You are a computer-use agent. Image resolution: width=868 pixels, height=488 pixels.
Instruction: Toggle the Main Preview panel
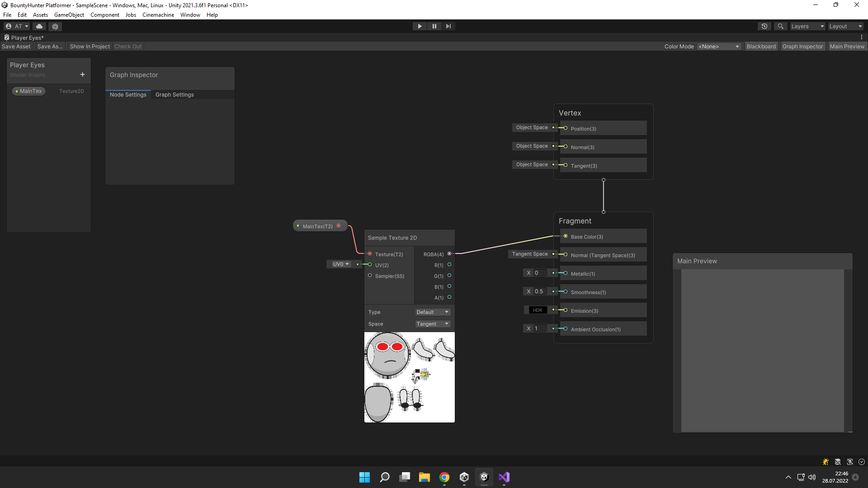coord(847,46)
